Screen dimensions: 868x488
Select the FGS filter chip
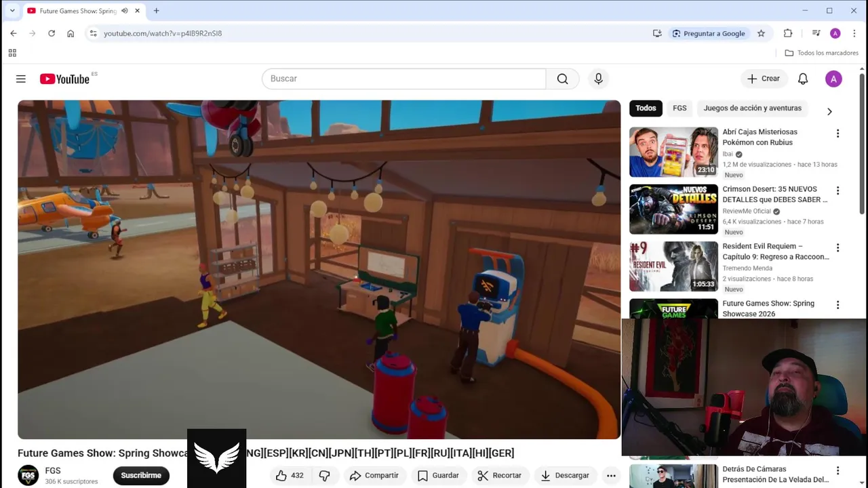(x=679, y=108)
